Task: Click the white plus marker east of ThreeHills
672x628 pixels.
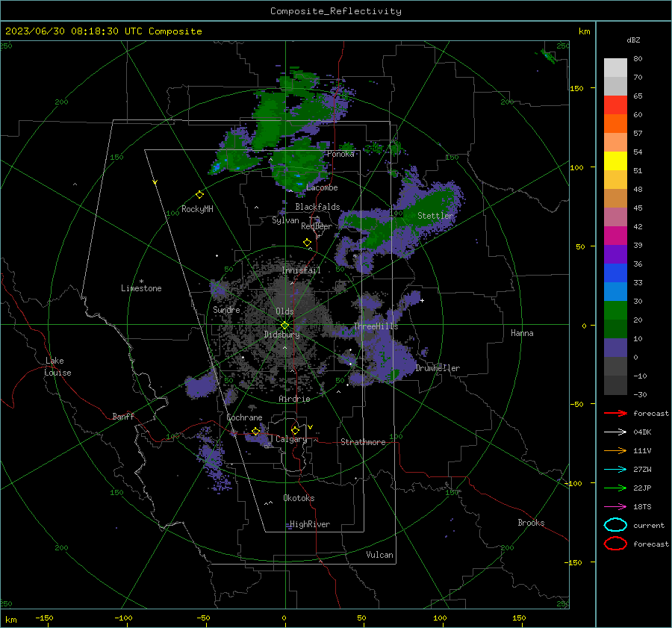Action: point(422,300)
